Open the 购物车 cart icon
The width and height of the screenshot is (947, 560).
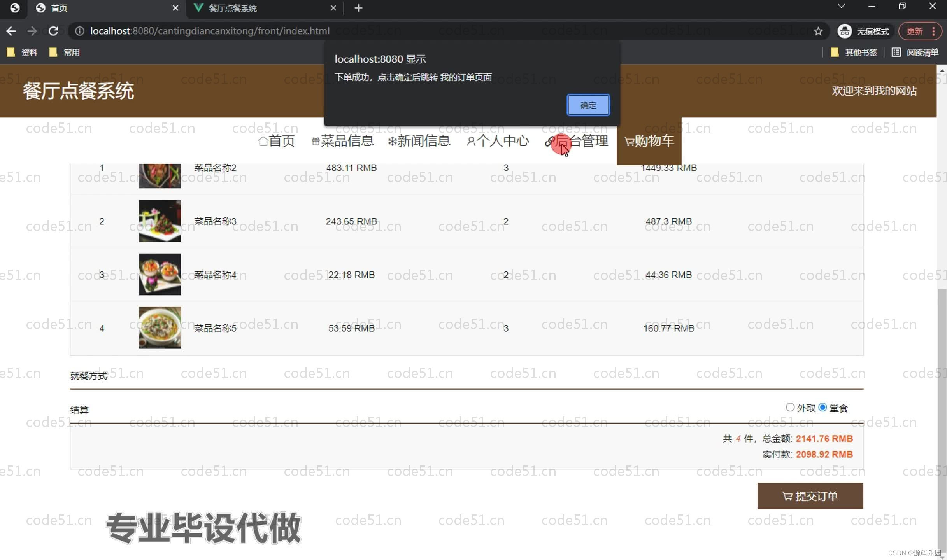(x=628, y=141)
